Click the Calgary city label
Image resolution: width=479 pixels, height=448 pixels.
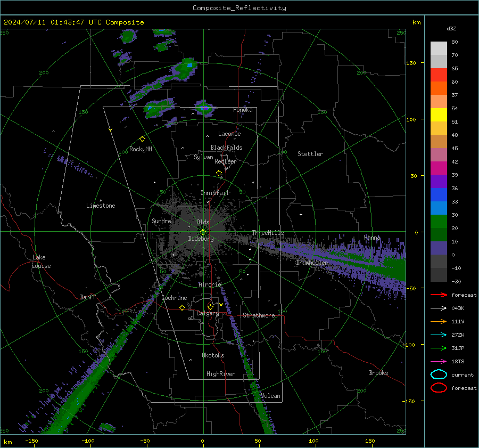click(x=208, y=313)
